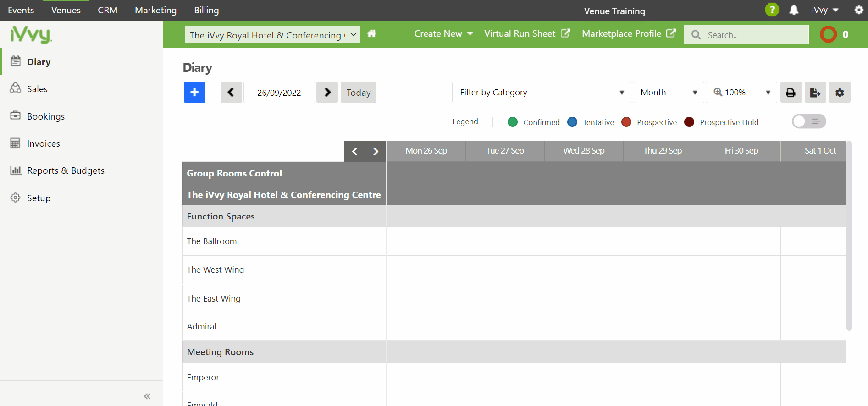Click the Thu 29 Sep column header

(x=663, y=151)
